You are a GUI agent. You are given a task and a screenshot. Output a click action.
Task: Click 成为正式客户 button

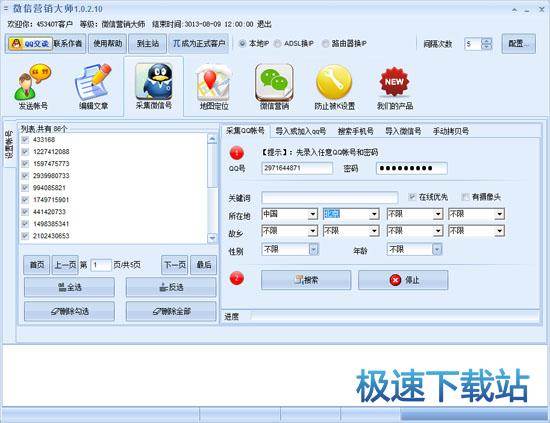click(199, 43)
